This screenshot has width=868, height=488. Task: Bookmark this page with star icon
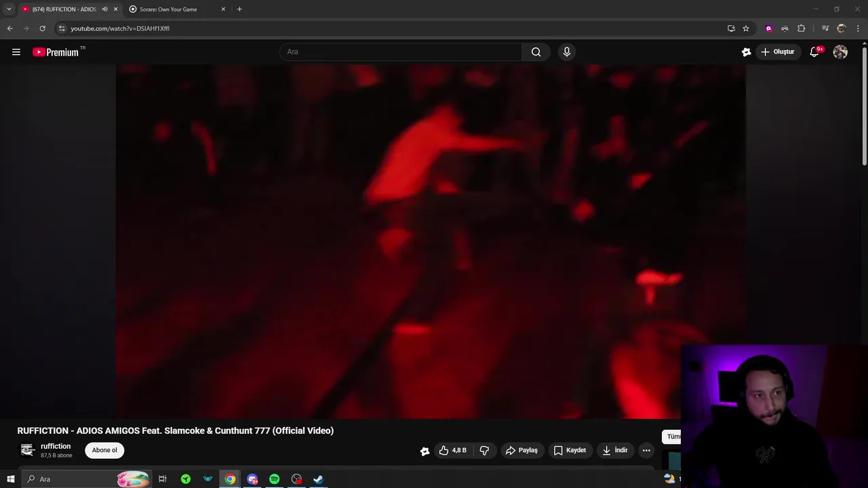tap(746, 28)
